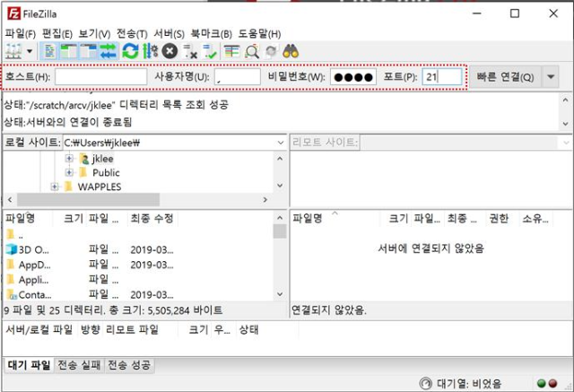Viewport: 574px width, 392px height.
Task: Toggle local directory tree display icon
Action: [x=68, y=51]
